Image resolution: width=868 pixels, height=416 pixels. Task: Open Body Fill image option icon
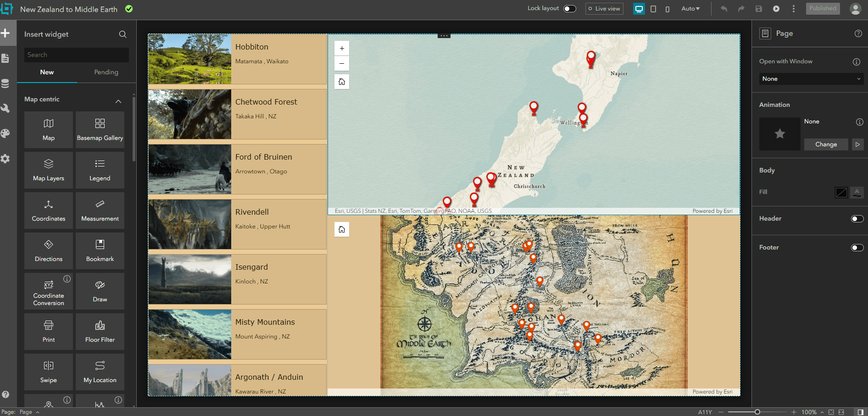pyautogui.click(x=857, y=193)
